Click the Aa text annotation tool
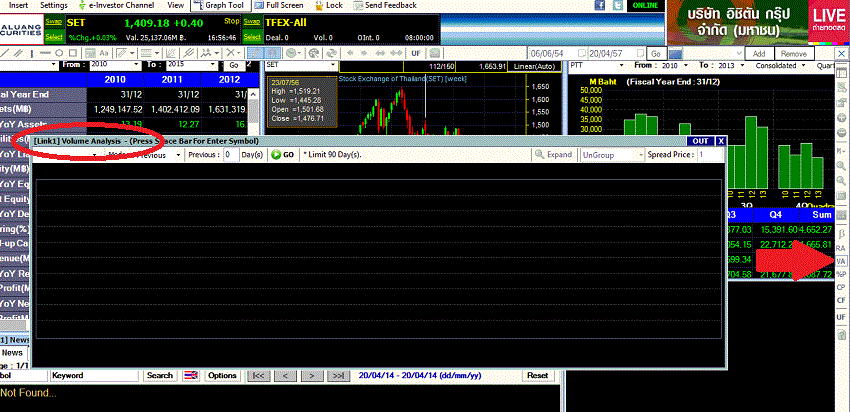The height and width of the screenshot is (412, 850). pos(104,53)
